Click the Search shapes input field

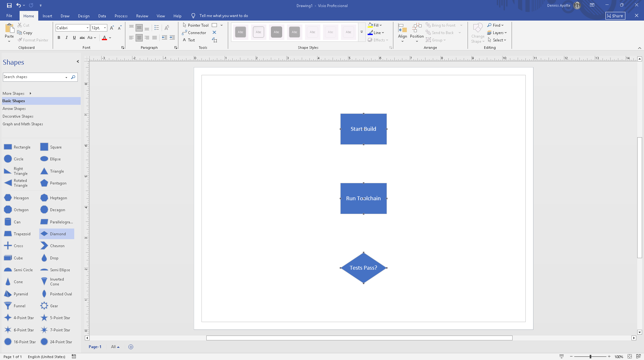pos(33,77)
